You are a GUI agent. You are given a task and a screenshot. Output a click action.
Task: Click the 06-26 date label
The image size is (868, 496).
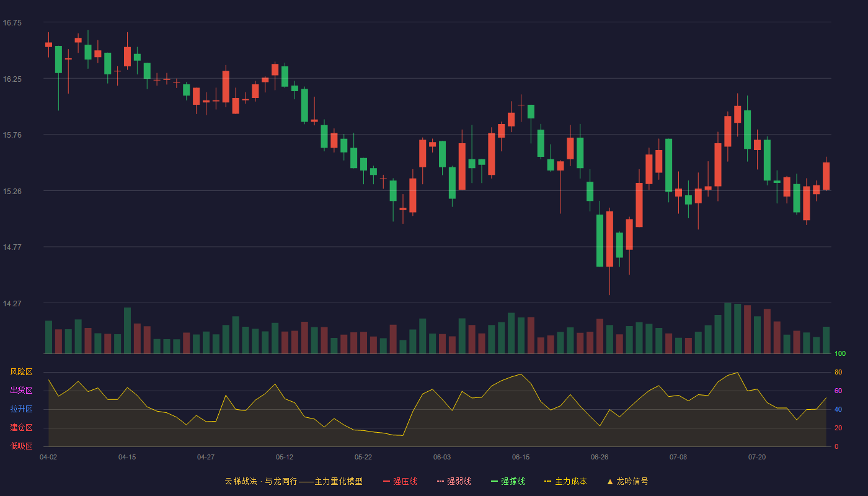(x=600, y=457)
